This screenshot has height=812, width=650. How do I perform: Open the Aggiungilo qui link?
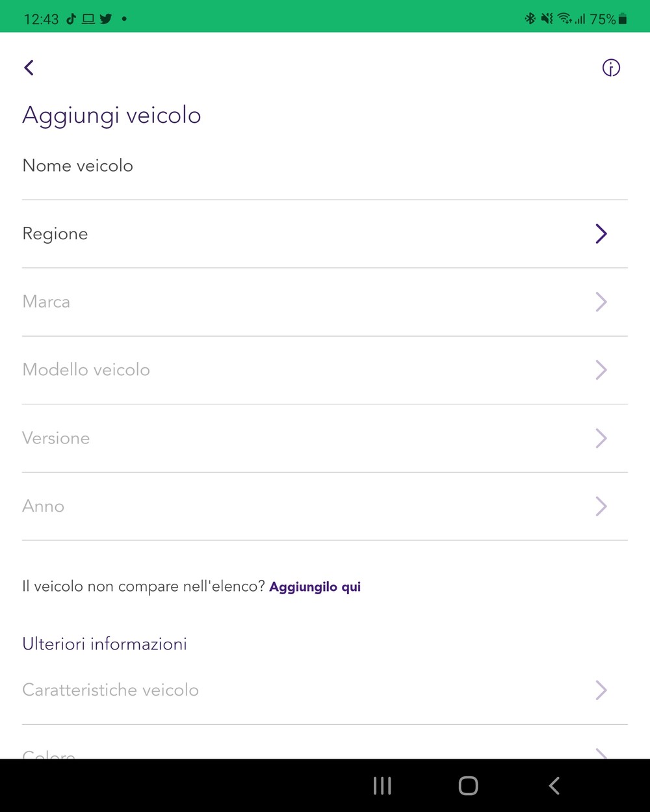(x=315, y=587)
